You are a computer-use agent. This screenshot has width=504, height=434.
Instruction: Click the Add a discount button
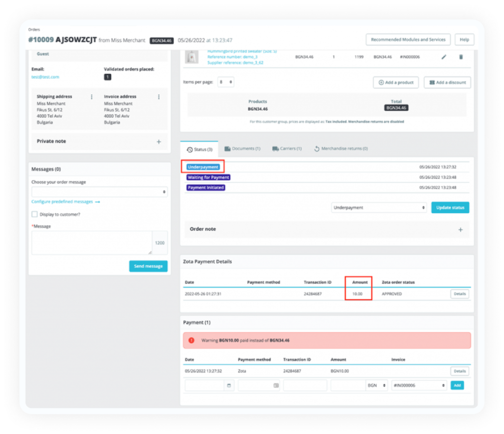(x=447, y=83)
